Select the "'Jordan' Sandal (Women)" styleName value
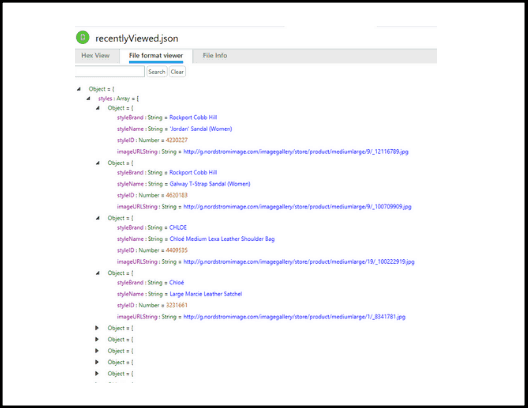Viewport: 528px width, 408px height. [201, 129]
